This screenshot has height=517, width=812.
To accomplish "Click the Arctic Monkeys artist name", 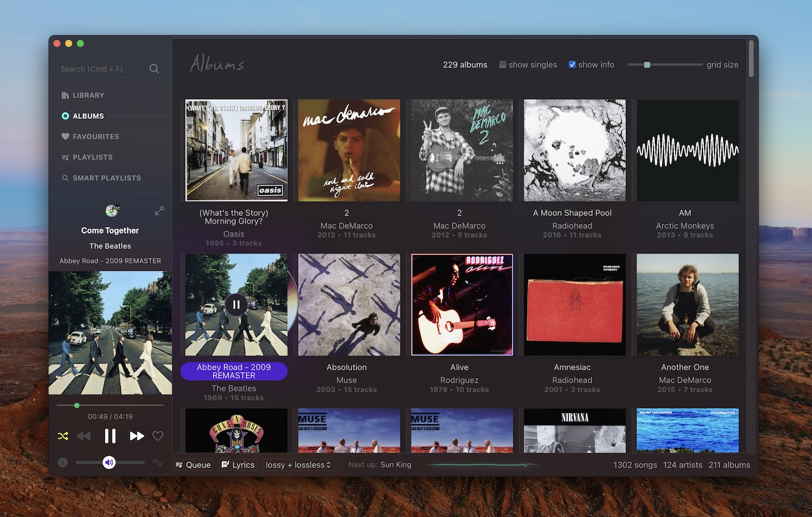I will 685,226.
